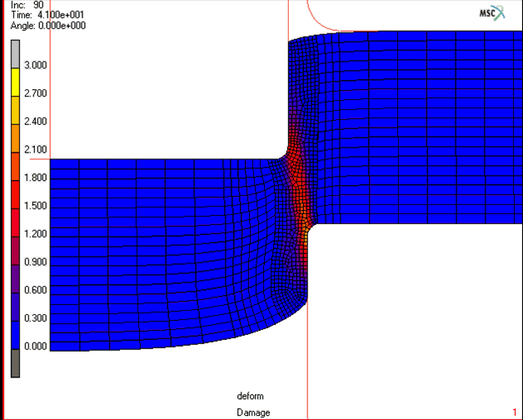Click the 'Time: 4.100e+001' text
The image size is (523, 420).
pyautogui.click(x=47, y=15)
